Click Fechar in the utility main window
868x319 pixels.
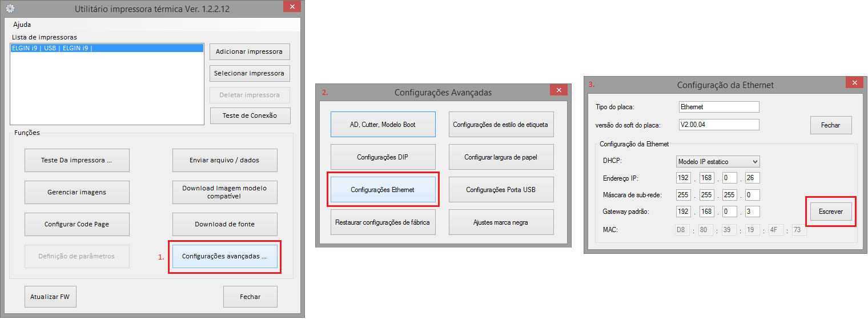click(250, 297)
